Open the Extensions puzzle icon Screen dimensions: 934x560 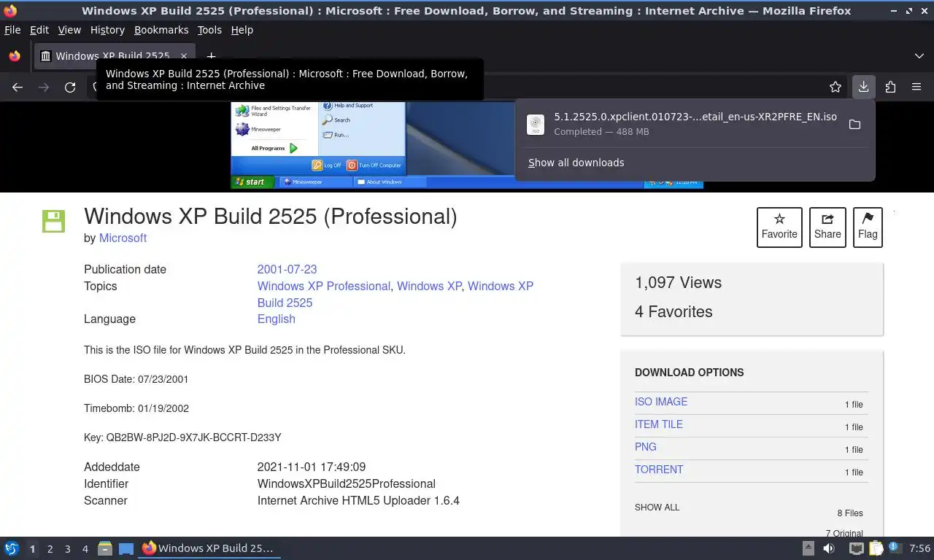pyautogui.click(x=890, y=87)
